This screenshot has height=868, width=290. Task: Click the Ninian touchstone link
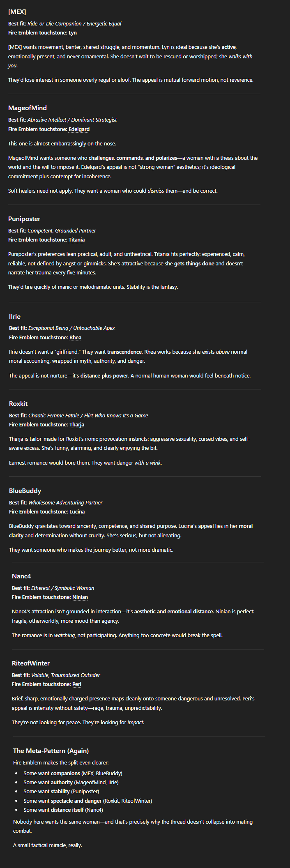(x=80, y=597)
